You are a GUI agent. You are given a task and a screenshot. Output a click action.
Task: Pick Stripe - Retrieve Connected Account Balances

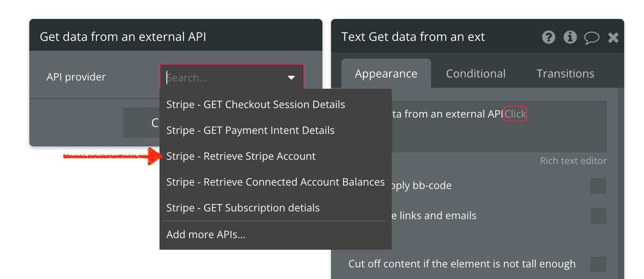click(275, 182)
